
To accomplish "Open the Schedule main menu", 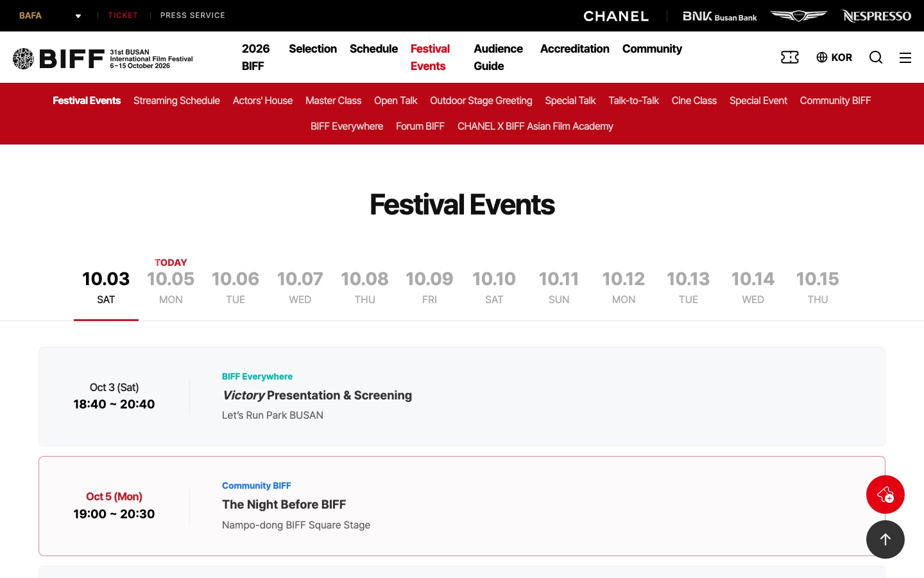I will tap(373, 49).
